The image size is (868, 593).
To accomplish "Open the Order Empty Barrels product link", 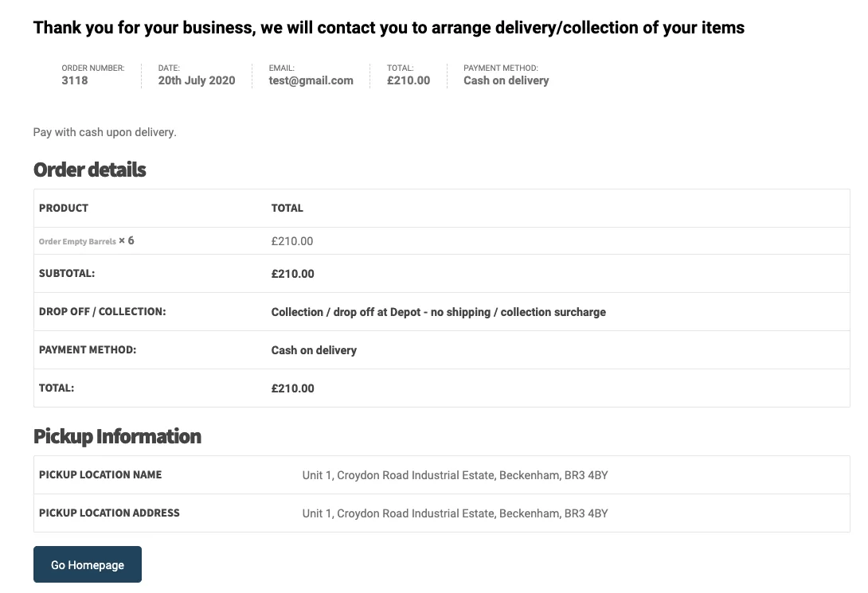I will [x=77, y=241].
